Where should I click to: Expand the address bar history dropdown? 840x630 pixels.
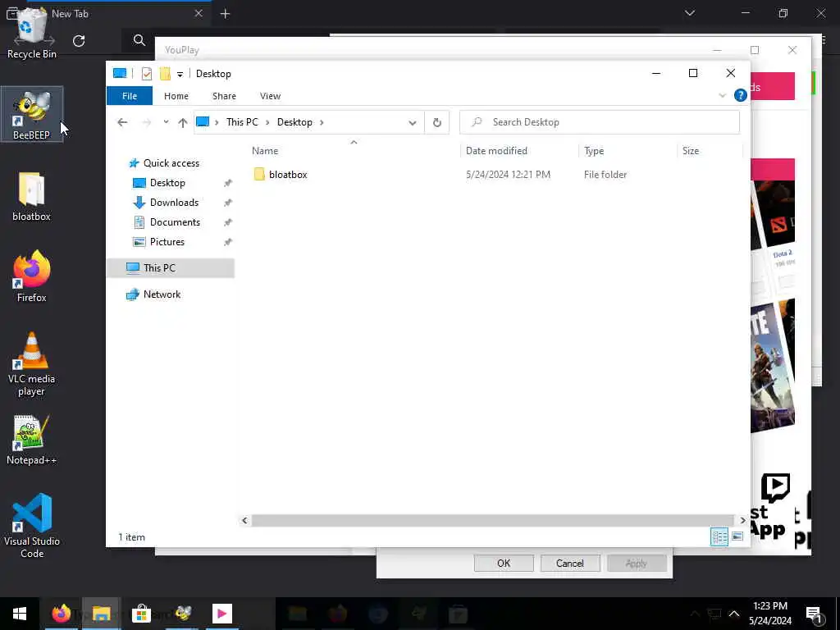pyautogui.click(x=413, y=123)
